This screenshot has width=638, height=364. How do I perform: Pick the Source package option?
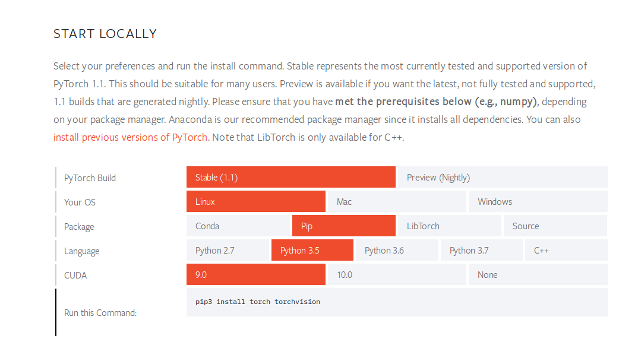[x=555, y=226]
